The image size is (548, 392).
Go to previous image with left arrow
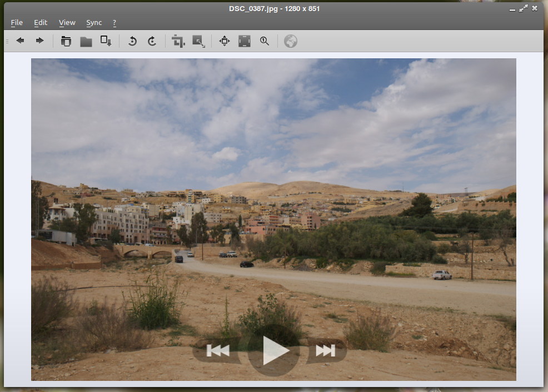(x=20, y=41)
